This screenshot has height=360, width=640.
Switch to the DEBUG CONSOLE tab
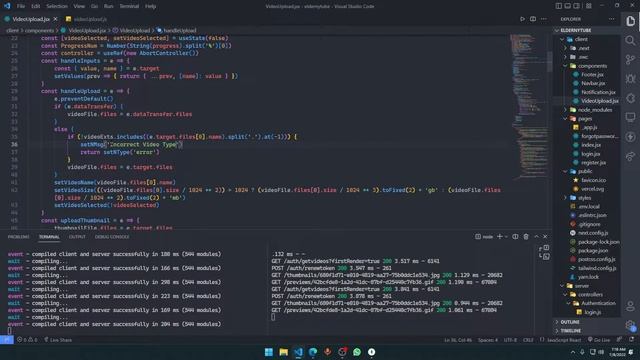point(112,237)
